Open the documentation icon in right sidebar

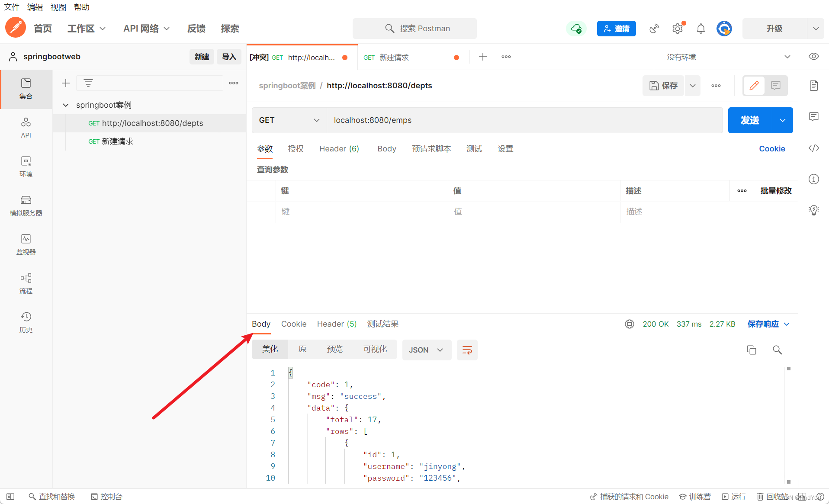point(814,86)
